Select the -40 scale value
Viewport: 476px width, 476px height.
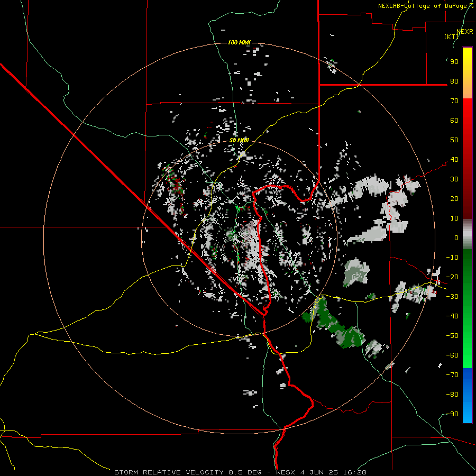(x=452, y=316)
